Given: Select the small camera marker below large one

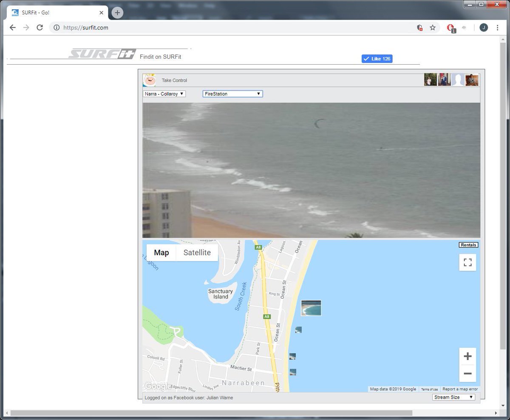Looking at the screenshot, I should pos(298,330).
